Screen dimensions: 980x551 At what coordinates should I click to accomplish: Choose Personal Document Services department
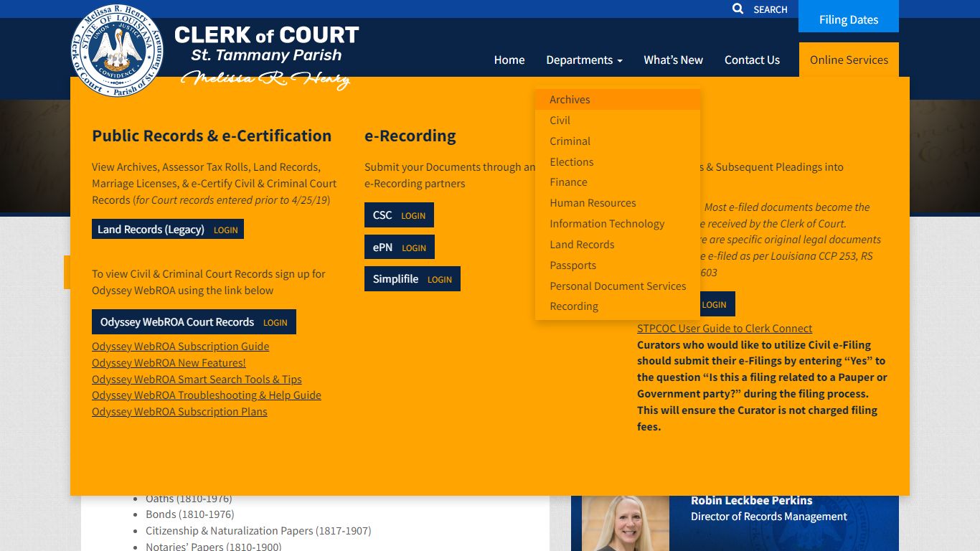(618, 286)
